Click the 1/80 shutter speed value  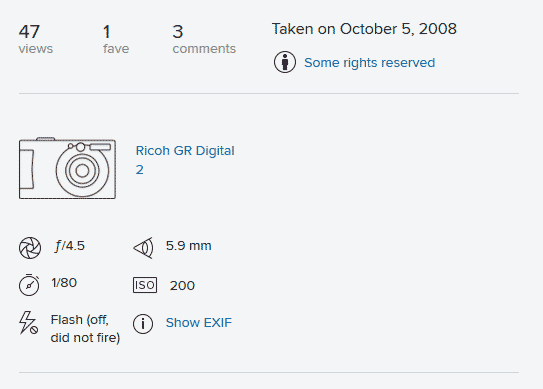[64, 283]
